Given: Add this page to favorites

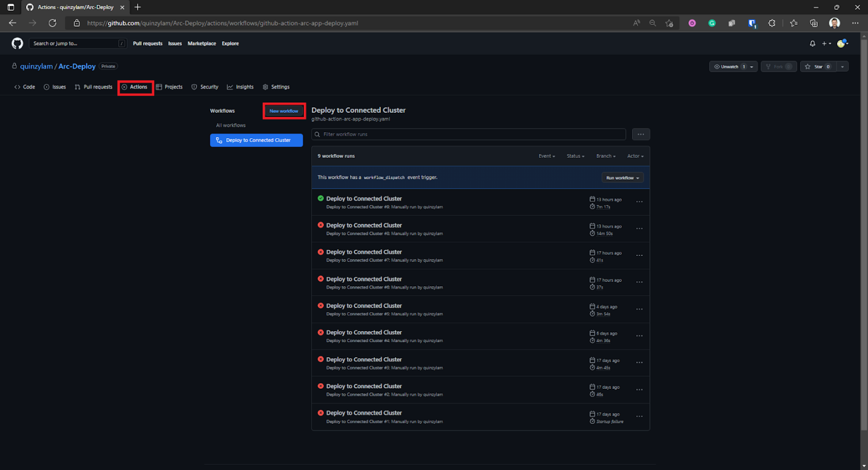Looking at the screenshot, I should [x=669, y=23].
